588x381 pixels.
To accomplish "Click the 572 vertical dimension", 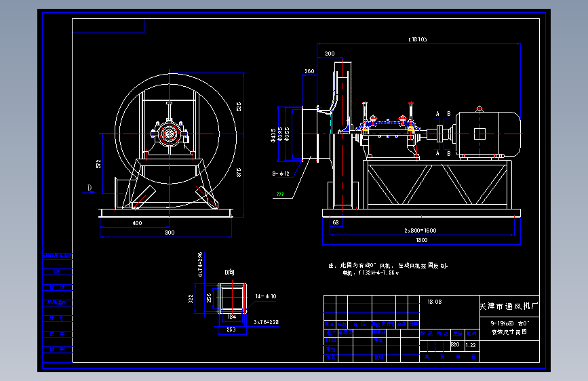I will (x=98, y=164).
